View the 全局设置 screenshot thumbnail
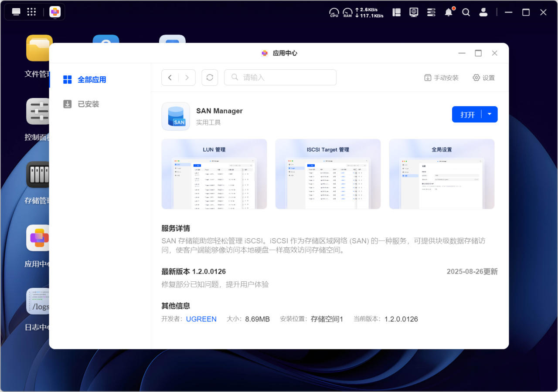Viewport: 558px width, 392px height. (x=442, y=174)
